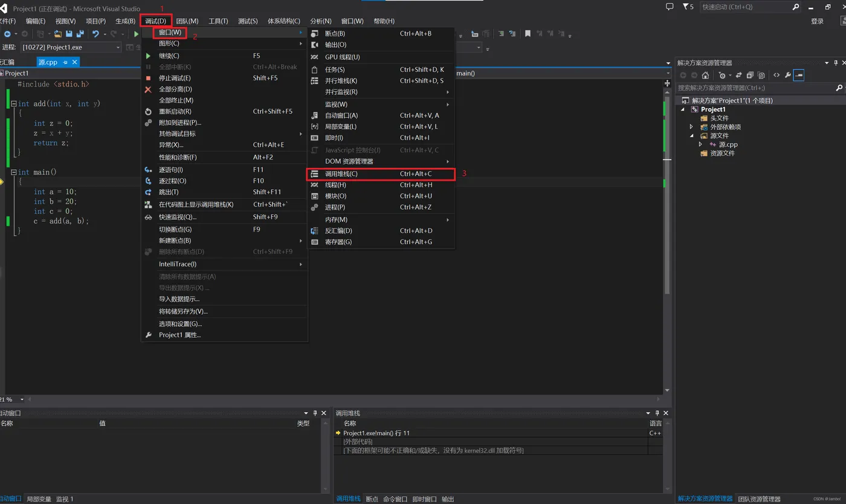
Task: Open the Solution Explorer window options dropdown arrow
Action: click(x=827, y=63)
